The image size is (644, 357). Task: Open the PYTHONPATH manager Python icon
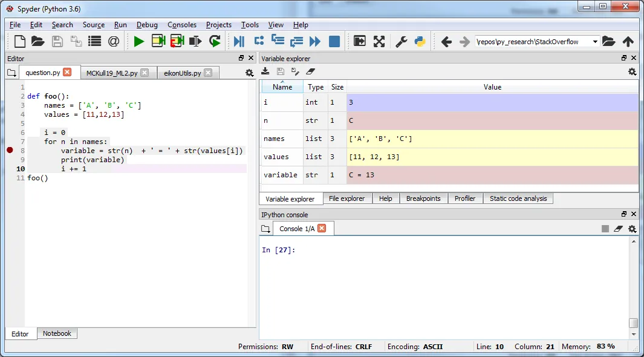tap(420, 41)
